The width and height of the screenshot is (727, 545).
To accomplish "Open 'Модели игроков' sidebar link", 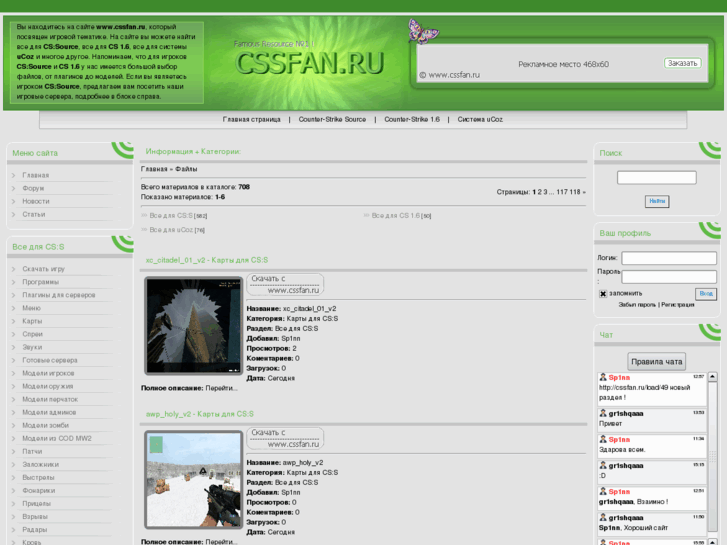I will (48, 373).
